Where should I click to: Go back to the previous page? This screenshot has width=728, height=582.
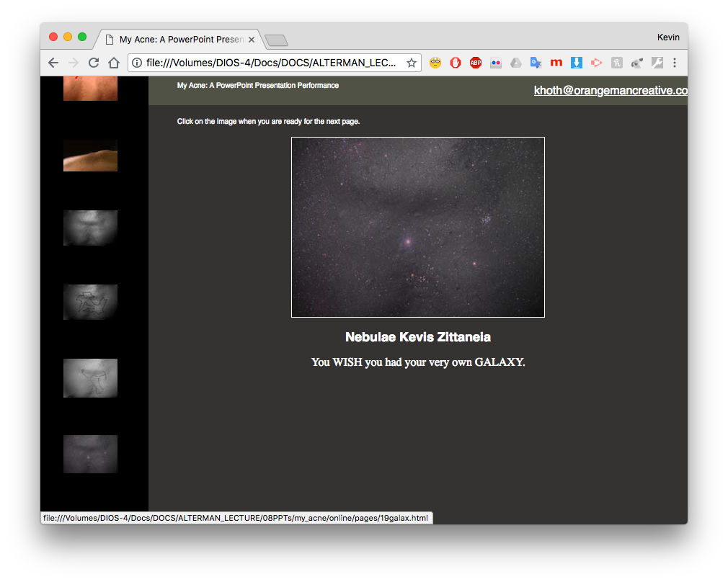(x=53, y=63)
